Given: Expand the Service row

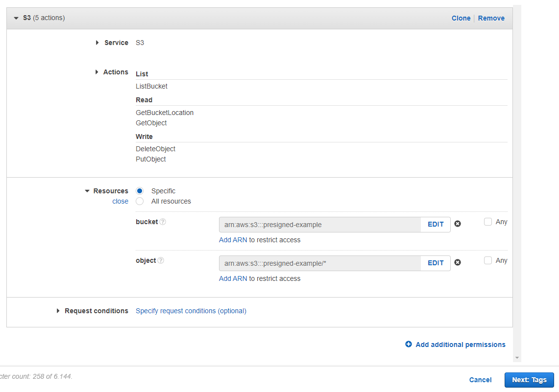Looking at the screenshot, I should coord(97,43).
